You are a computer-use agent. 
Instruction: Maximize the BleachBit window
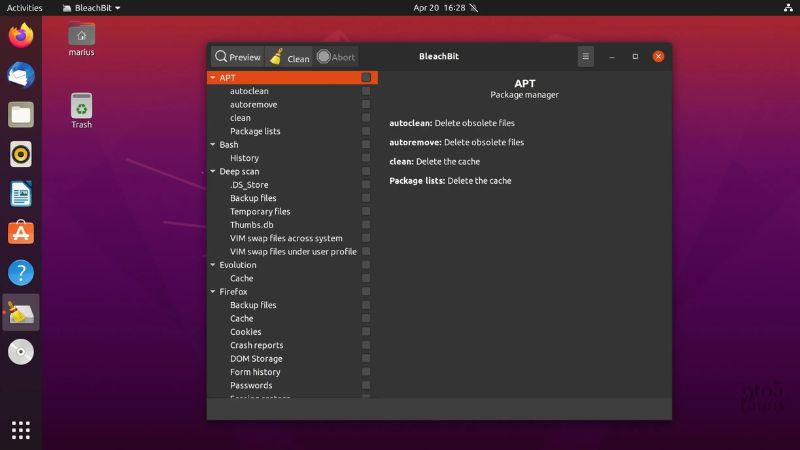635,57
